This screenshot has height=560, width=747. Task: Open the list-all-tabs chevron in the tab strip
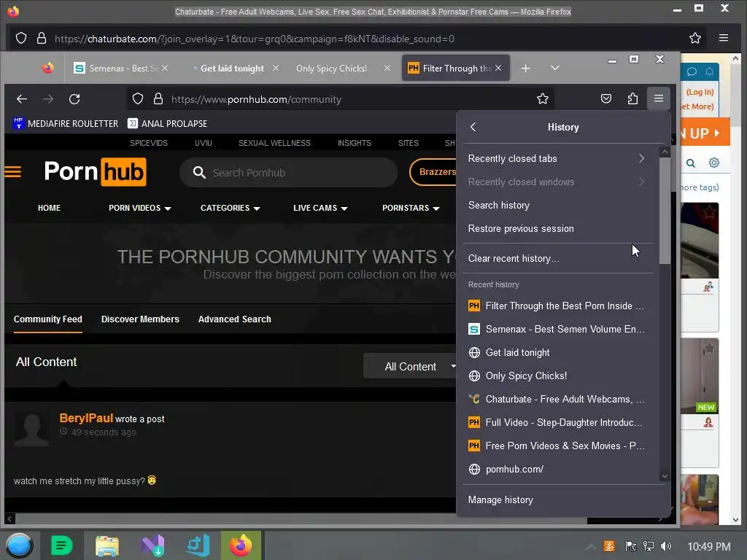click(x=555, y=68)
